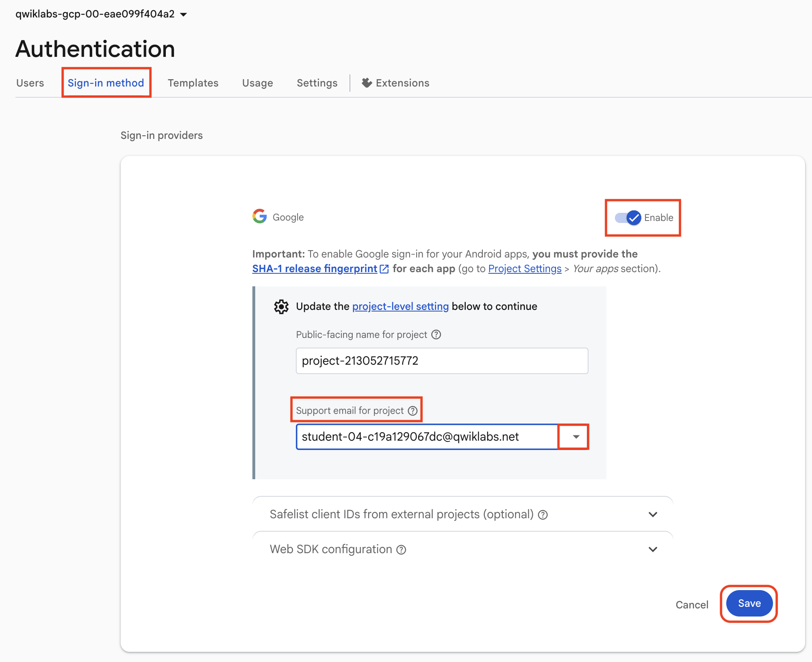Click help icon for Public-facing name
Viewport: 812px width, 662px height.
[x=436, y=335]
